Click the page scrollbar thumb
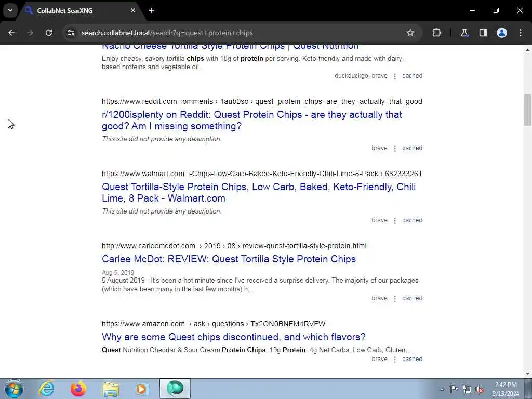The image size is (532, 399). [x=527, y=110]
